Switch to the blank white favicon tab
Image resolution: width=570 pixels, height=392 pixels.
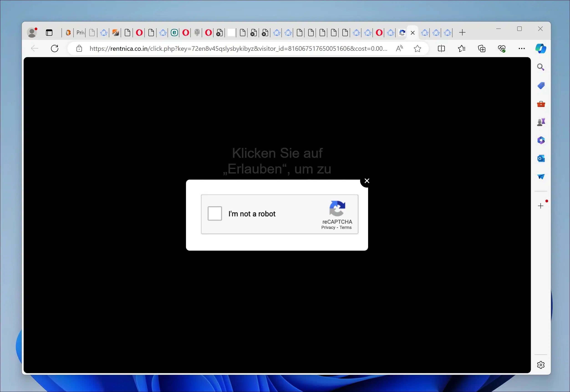(231, 32)
